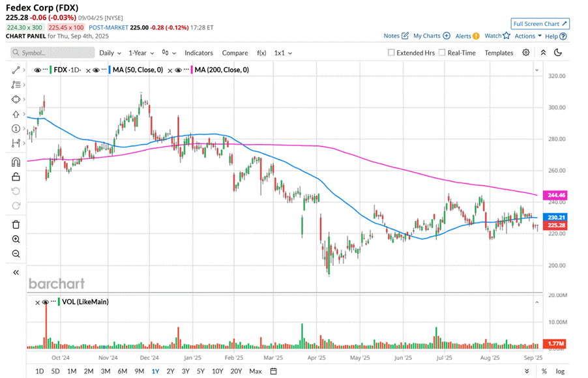Delete drawings with the trash icon
This screenshot has width=588, height=378.
click(16, 225)
